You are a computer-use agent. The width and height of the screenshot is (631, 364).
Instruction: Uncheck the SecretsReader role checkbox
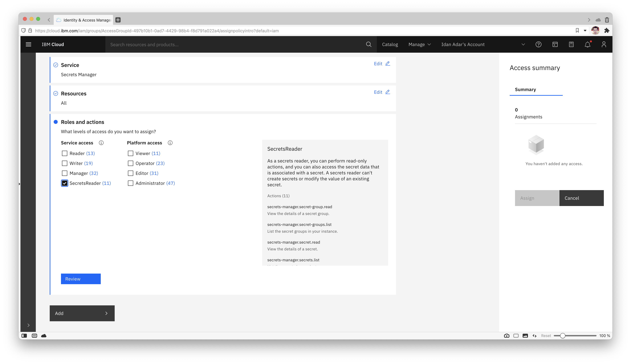[64, 183]
